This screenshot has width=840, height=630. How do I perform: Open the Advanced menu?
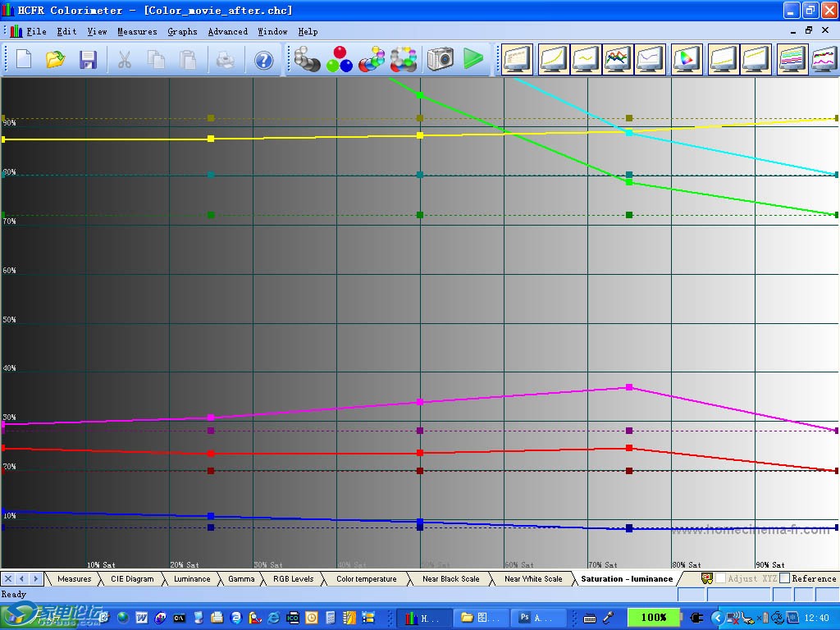pyautogui.click(x=227, y=31)
